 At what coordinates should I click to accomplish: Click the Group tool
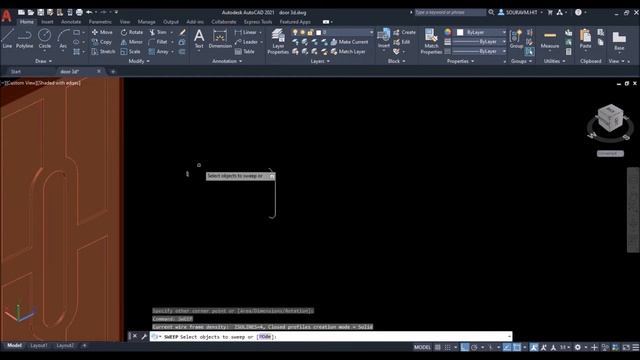(x=516, y=39)
